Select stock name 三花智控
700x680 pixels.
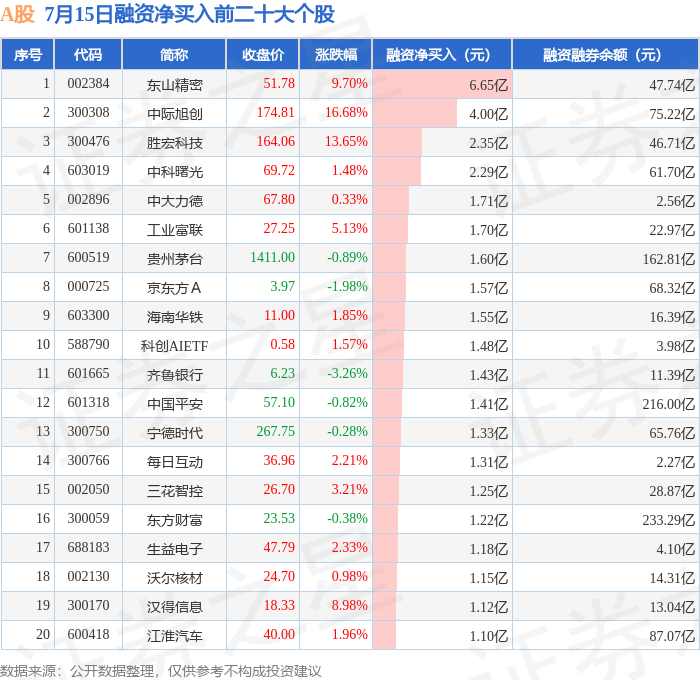click(x=175, y=491)
